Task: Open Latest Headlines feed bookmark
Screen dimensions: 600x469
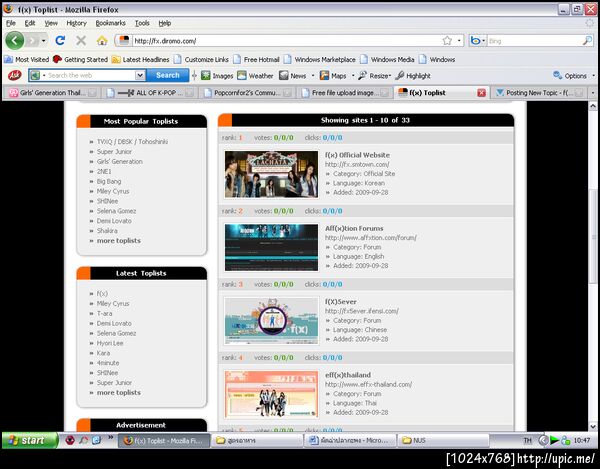Action: [140, 60]
